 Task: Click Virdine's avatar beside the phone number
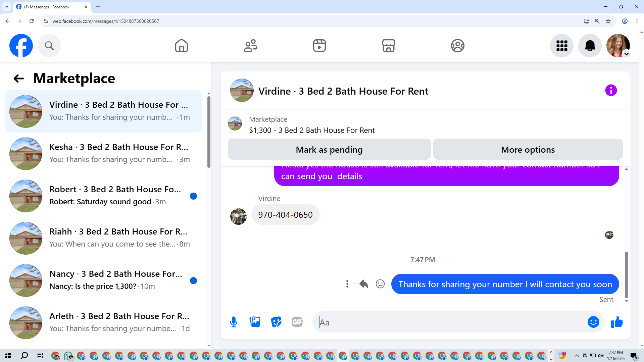[x=239, y=216]
